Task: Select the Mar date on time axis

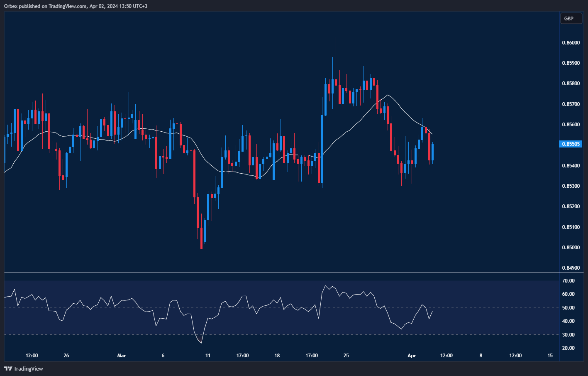Action: [122, 356]
